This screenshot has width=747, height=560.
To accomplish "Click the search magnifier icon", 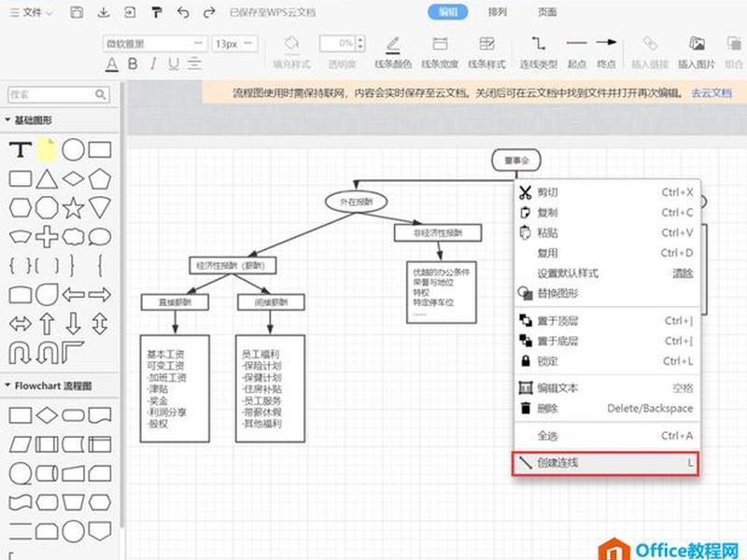I will pos(101,95).
